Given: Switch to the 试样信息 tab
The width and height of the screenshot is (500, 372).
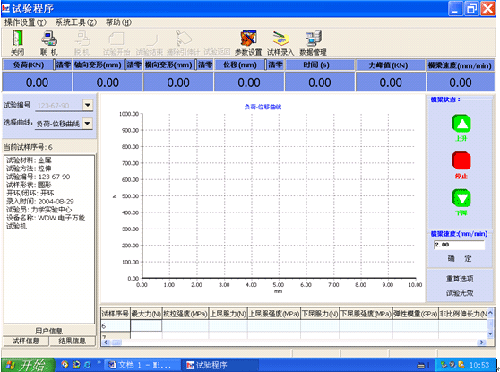Looking at the screenshot, I should (x=26, y=341).
